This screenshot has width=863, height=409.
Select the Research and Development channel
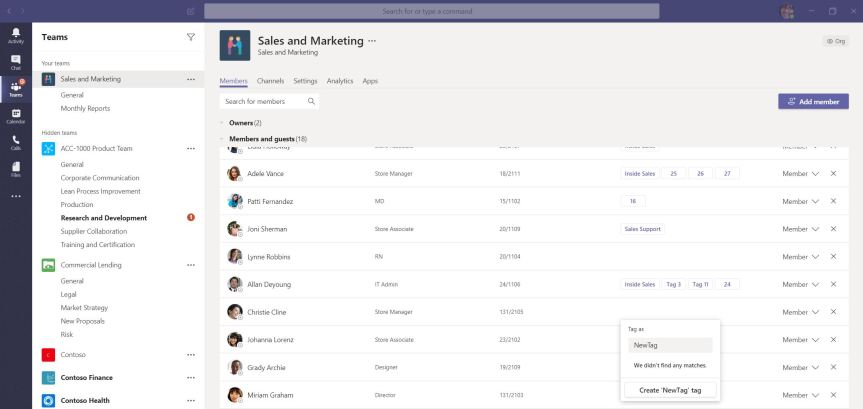point(103,217)
